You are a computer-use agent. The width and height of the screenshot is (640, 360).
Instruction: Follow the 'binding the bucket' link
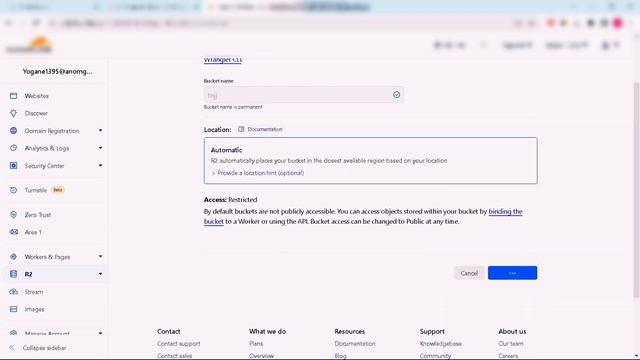505,211
